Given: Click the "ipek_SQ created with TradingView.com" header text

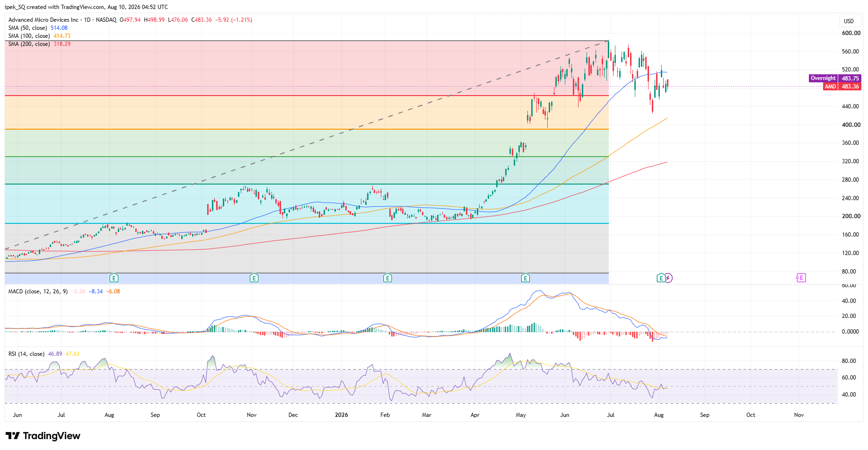Looking at the screenshot, I should (x=55, y=7).
